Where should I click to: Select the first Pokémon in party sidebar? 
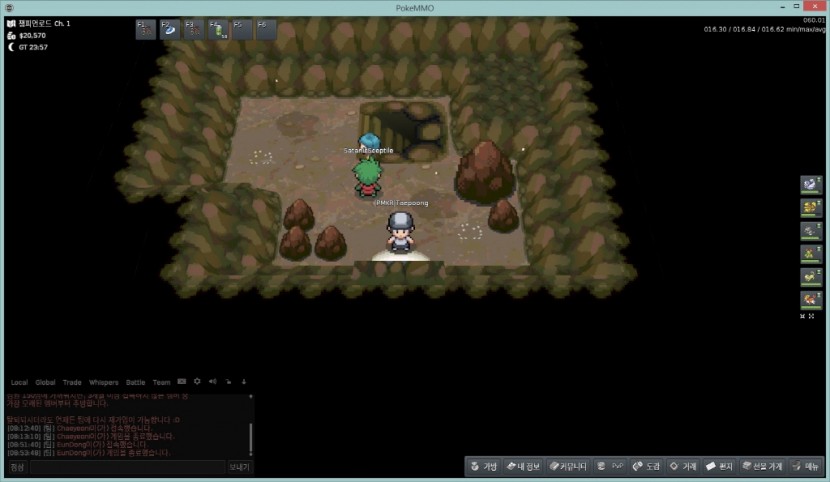pyautogui.click(x=810, y=186)
